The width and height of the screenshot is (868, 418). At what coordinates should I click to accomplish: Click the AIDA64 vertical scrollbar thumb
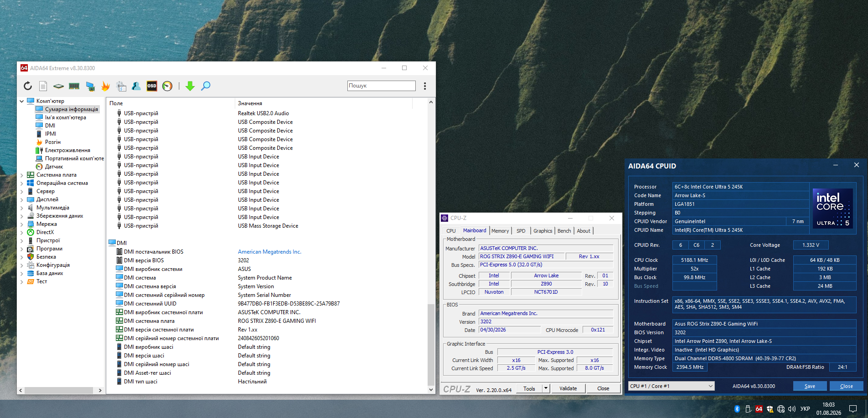pos(431,345)
